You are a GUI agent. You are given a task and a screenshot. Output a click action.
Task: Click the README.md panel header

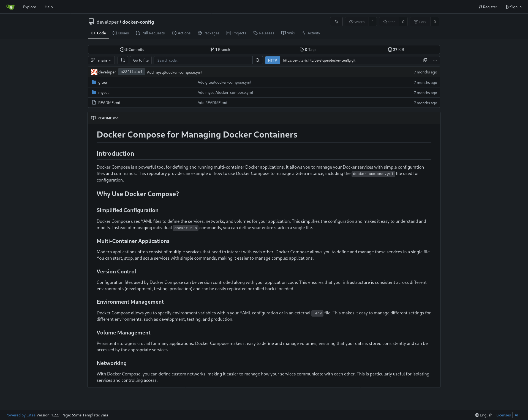(264, 118)
